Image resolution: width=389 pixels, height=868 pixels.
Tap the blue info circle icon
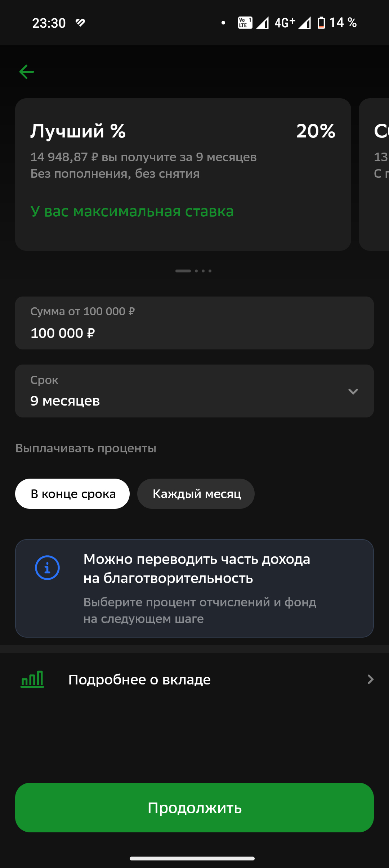coord(47,568)
